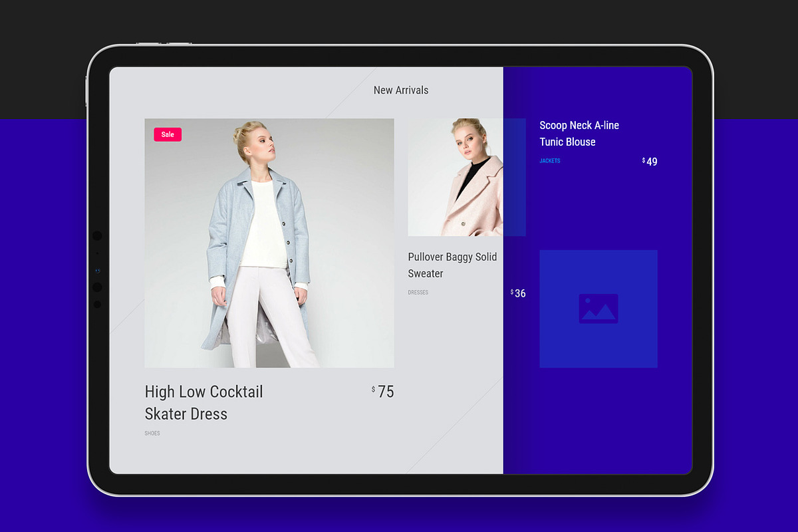Click the $49 price
This screenshot has height=532, width=798.
pos(650,162)
